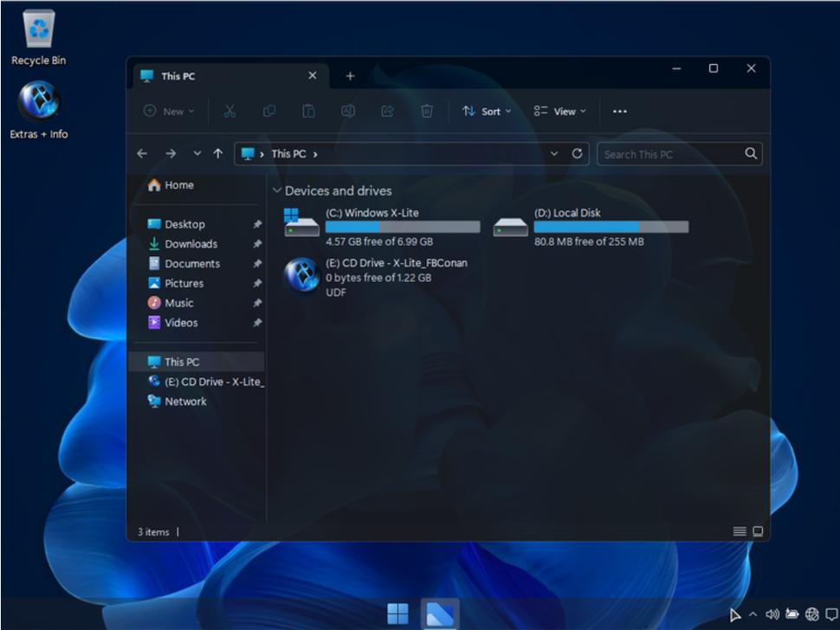Click the Share icon in toolbar
840x630 pixels.
[x=387, y=112]
